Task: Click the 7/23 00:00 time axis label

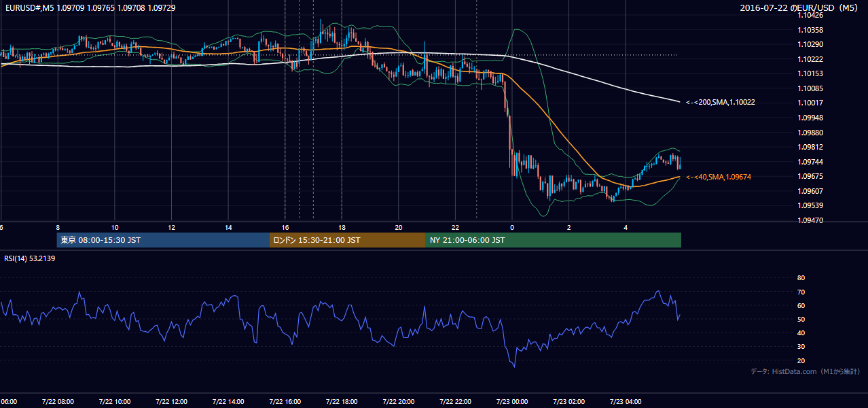Action: point(512,402)
